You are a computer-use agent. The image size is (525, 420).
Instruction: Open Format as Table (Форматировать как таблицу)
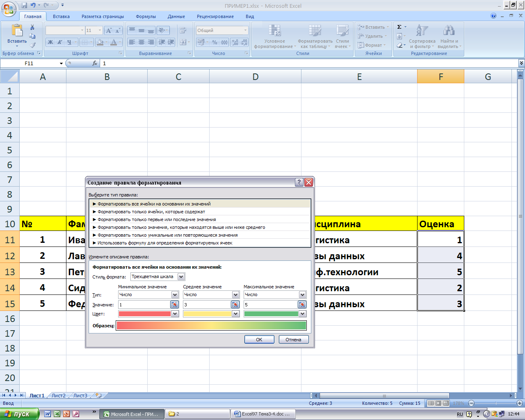[315, 37]
